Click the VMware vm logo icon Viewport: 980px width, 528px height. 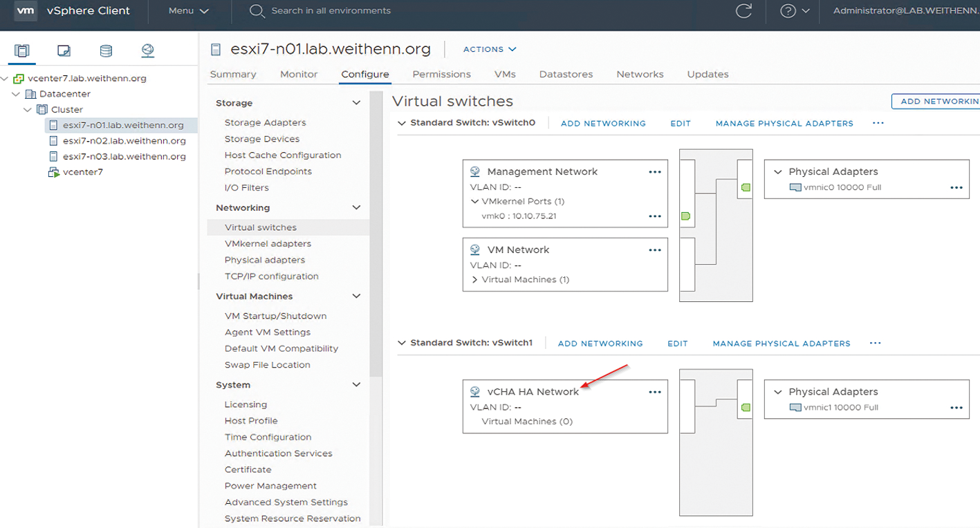coord(26,11)
